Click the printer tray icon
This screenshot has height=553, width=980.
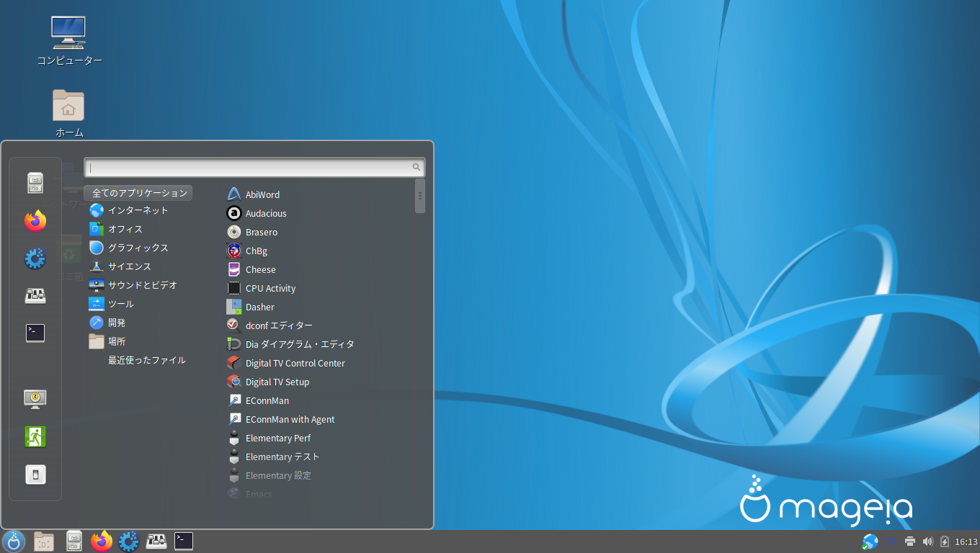point(910,541)
